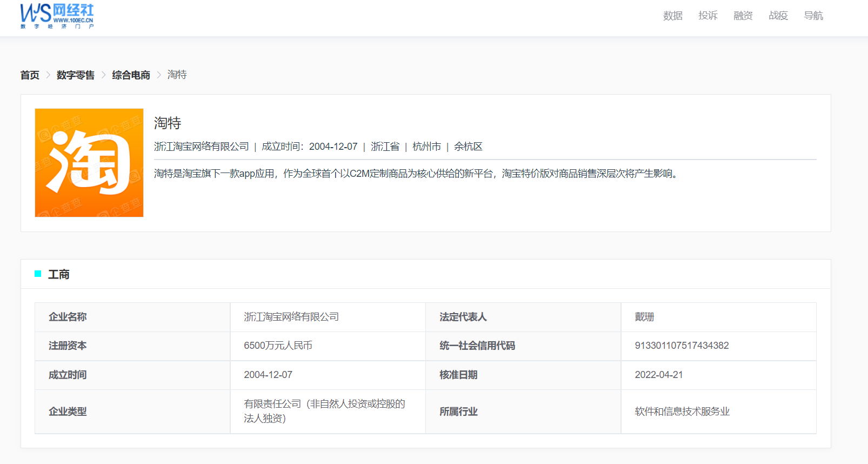This screenshot has height=464, width=868.
Task: Select the 淘特 company title
Action: 168,123
